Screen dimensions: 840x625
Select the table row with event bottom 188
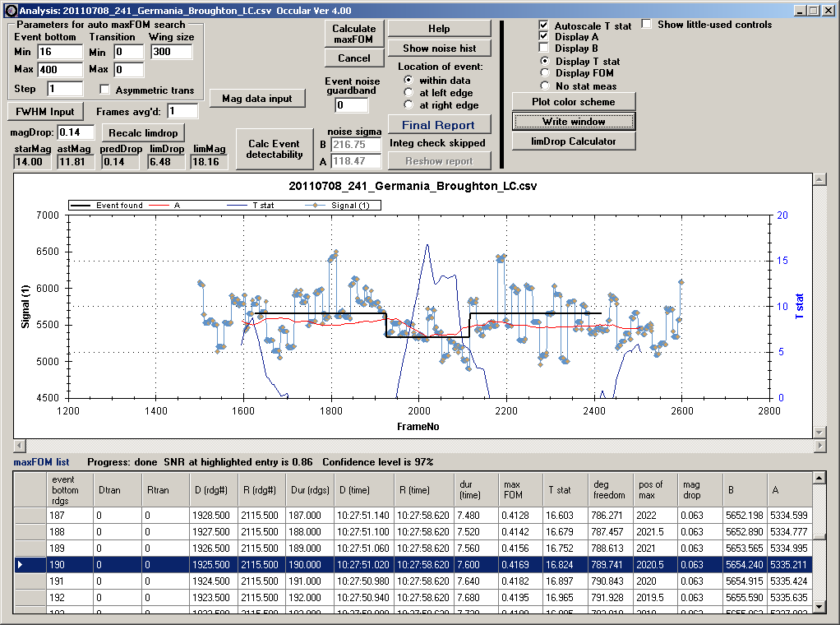click(413, 532)
